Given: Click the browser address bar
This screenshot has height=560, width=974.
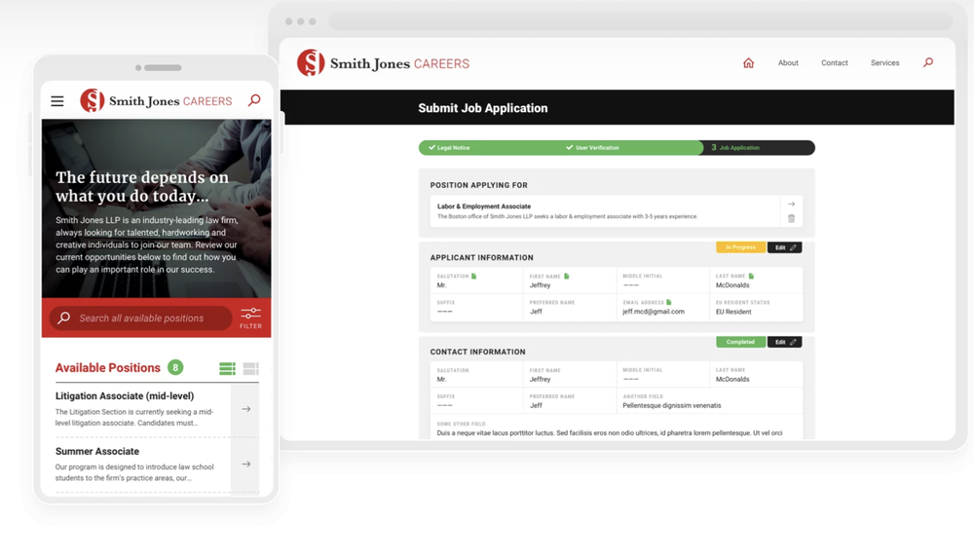Looking at the screenshot, I should (x=641, y=21).
